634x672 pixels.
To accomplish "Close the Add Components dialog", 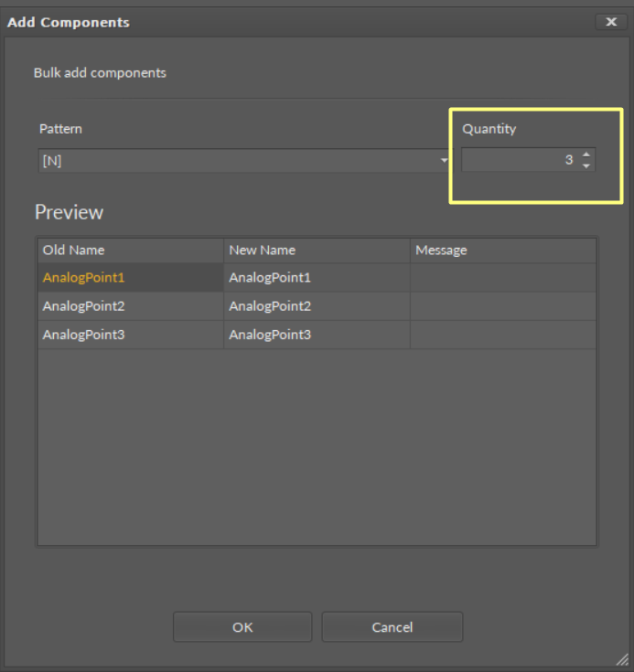I will pos(610,22).
